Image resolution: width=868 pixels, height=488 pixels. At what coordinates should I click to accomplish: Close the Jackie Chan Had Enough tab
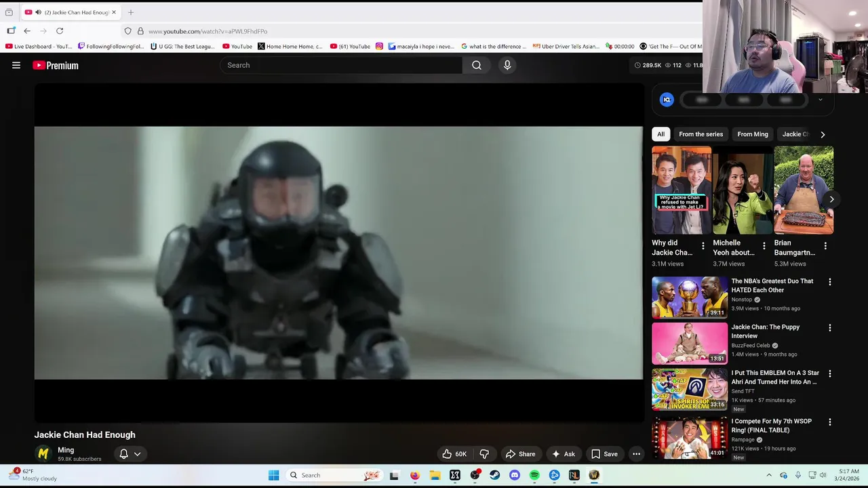point(114,12)
